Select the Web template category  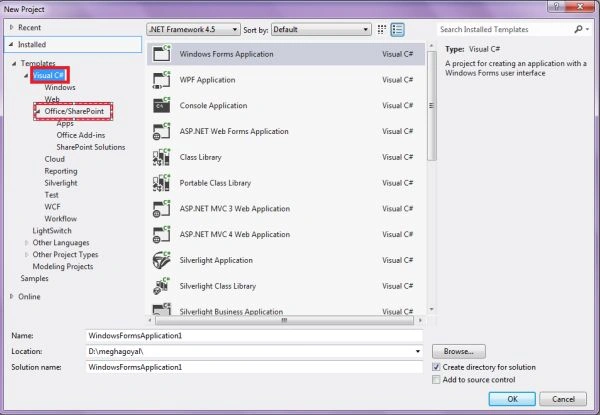pyautogui.click(x=52, y=99)
